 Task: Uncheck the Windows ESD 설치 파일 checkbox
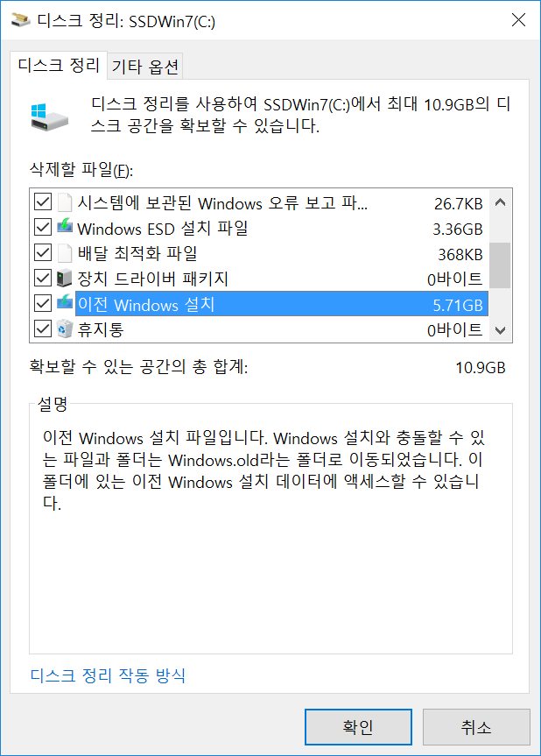tap(43, 227)
